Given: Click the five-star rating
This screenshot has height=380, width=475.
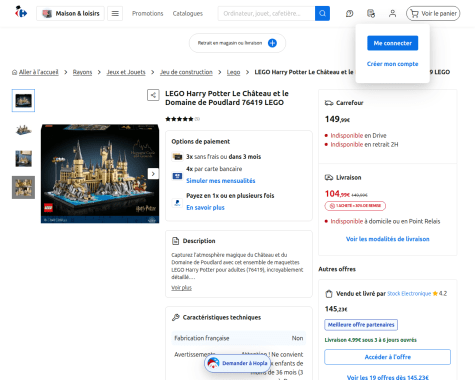Looking at the screenshot, I should 179,119.
